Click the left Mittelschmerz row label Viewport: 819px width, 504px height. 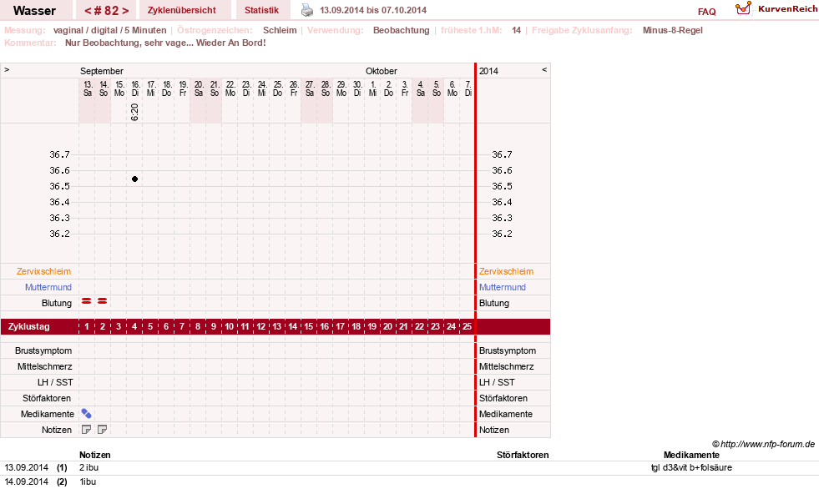pyautogui.click(x=44, y=366)
